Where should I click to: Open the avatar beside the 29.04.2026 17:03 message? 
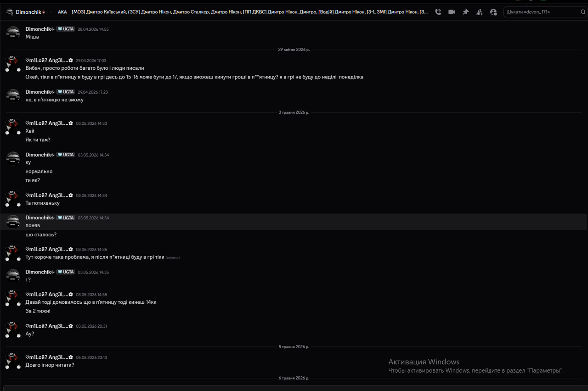[x=13, y=64]
